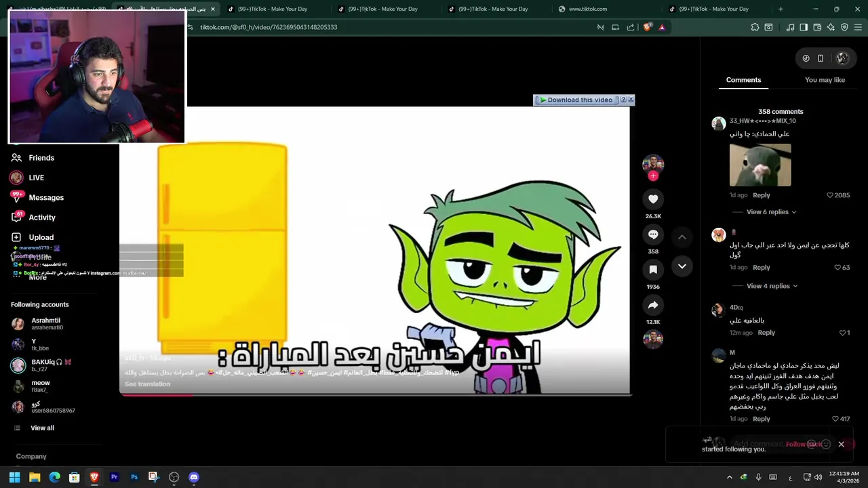The width and height of the screenshot is (868, 488).
Task: Open the Brave Rewards triangle icon
Action: point(662,27)
